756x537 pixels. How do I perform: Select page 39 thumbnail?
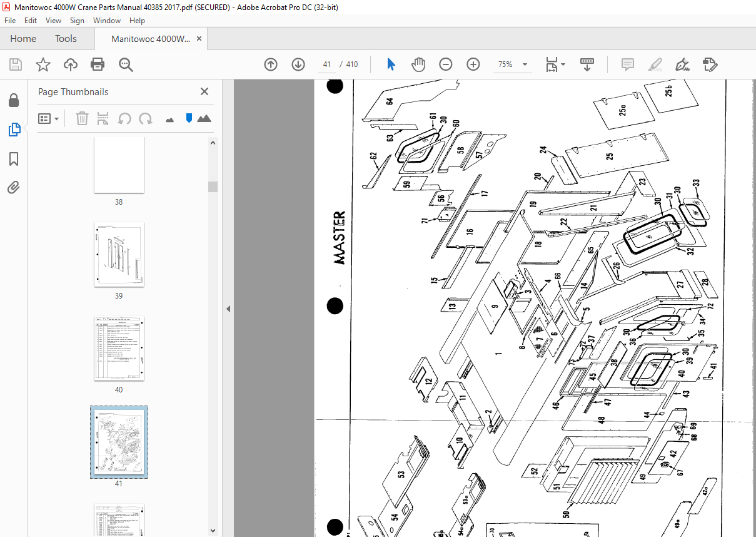[x=119, y=255]
